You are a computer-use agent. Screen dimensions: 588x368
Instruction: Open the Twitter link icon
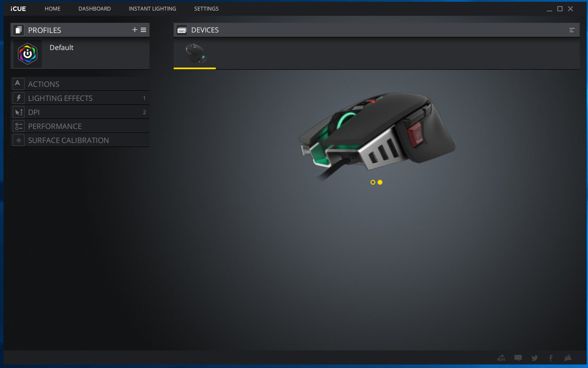click(535, 358)
